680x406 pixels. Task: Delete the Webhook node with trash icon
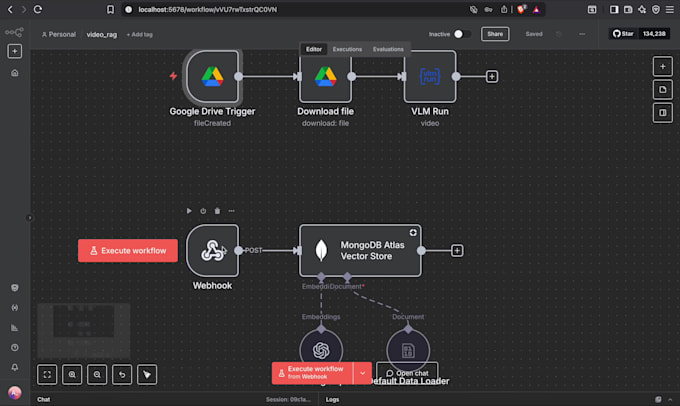point(217,211)
